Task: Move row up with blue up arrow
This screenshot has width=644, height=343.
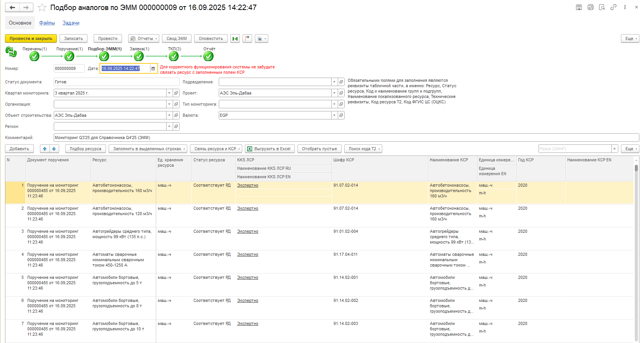Action: coord(45,149)
